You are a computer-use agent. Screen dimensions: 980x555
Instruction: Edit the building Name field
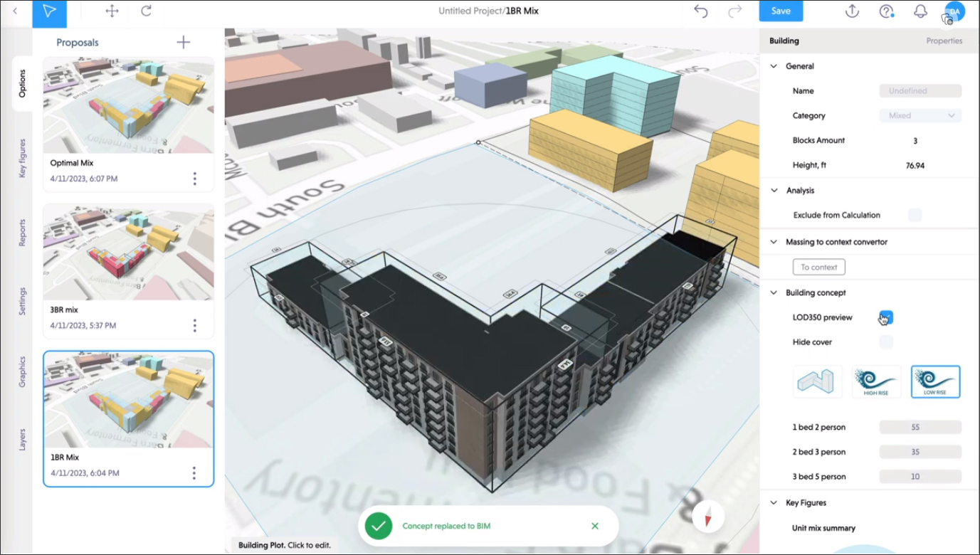click(x=920, y=91)
